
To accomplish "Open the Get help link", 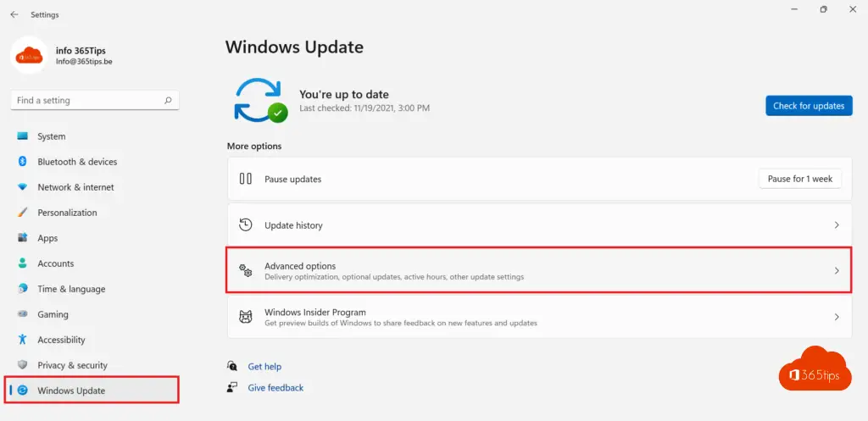I will click(x=264, y=367).
